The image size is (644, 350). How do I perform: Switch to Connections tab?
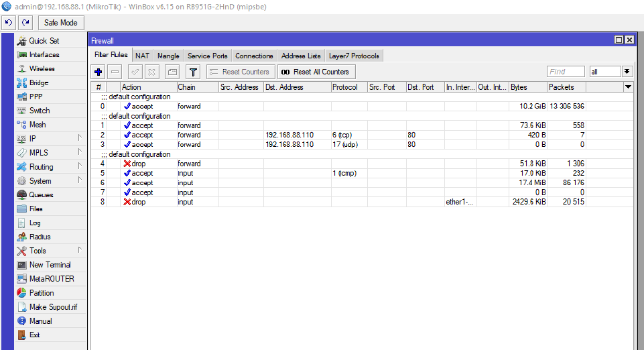pyautogui.click(x=254, y=56)
